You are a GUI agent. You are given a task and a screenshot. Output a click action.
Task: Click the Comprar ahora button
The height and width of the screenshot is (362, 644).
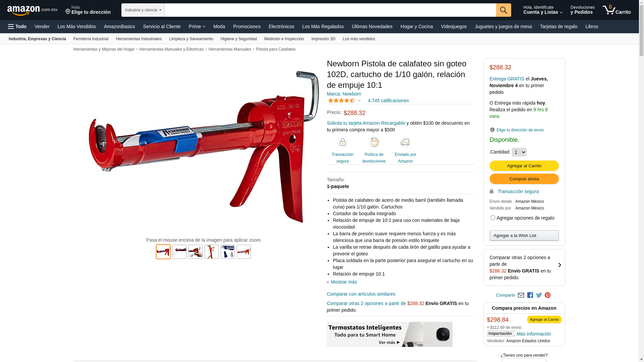524,179
